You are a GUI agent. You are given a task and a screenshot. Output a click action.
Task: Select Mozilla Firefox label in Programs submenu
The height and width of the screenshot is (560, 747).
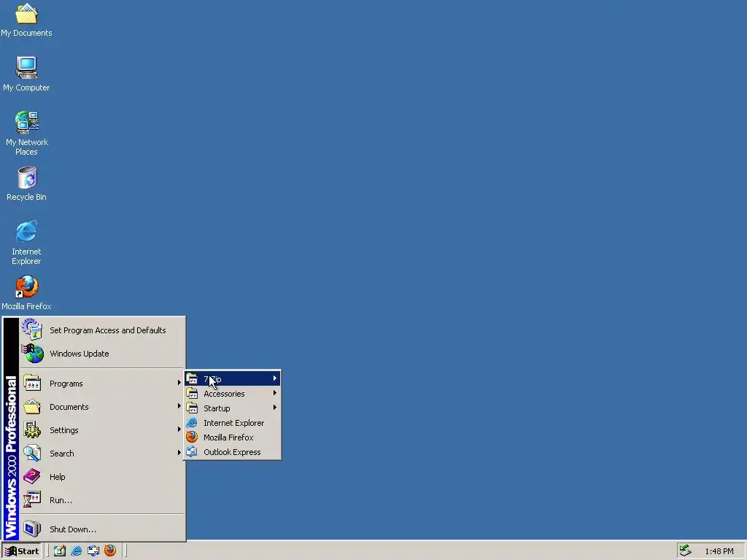[x=228, y=437]
